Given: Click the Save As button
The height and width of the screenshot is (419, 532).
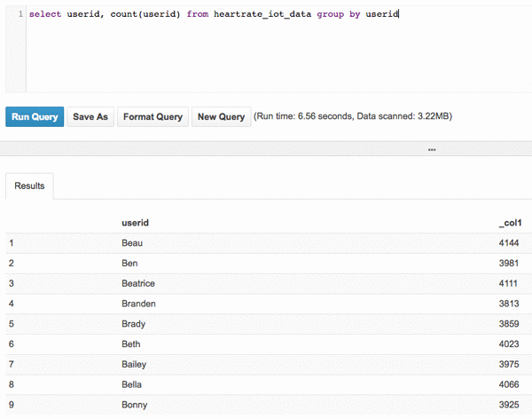Looking at the screenshot, I should point(90,116).
